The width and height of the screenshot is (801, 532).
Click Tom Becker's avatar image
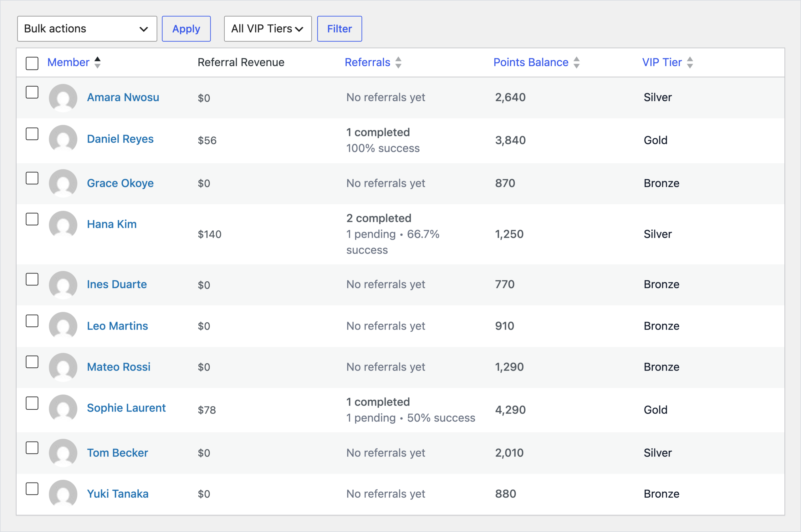pyautogui.click(x=63, y=453)
